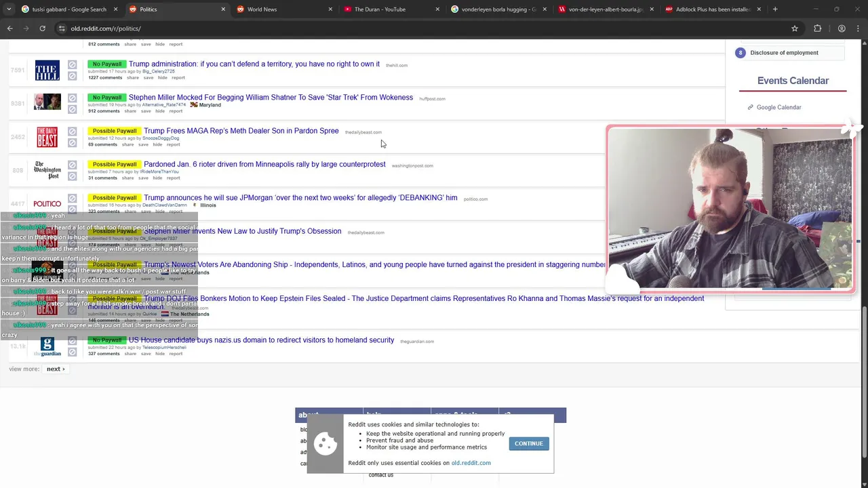This screenshot has width=868, height=488.
Task: Click the theguardian.com domain link
Action: pyautogui.click(x=417, y=342)
